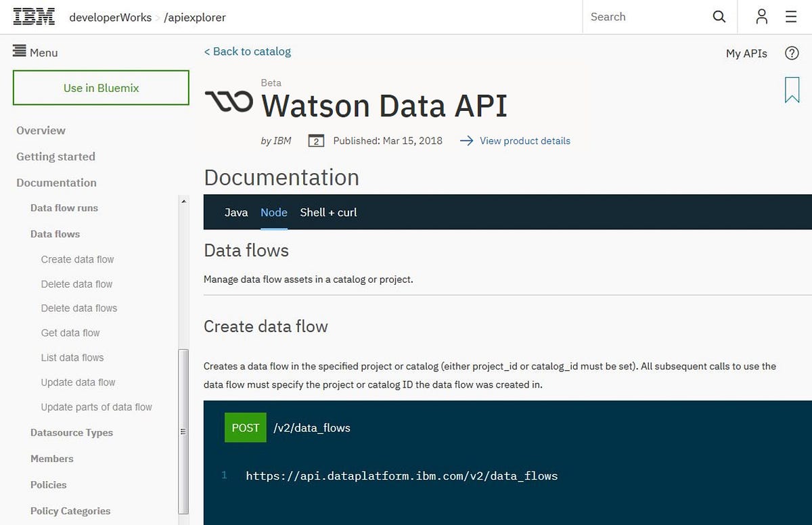
Task: Click the help question mark icon
Action: coord(792,53)
